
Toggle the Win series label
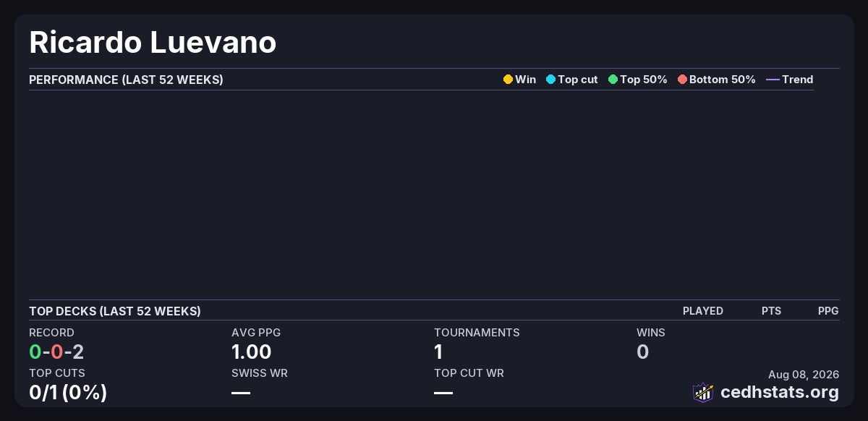[526, 80]
